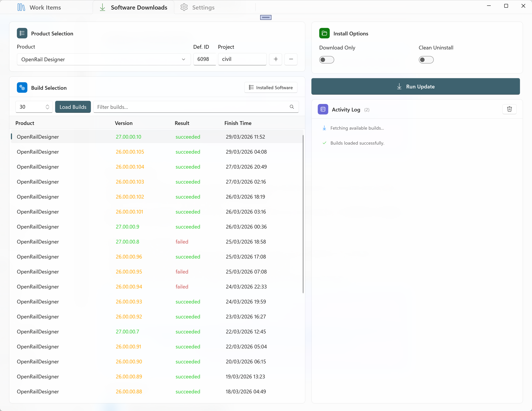
Task: Click the build count spinner arrows
Action: [x=47, y=107]
